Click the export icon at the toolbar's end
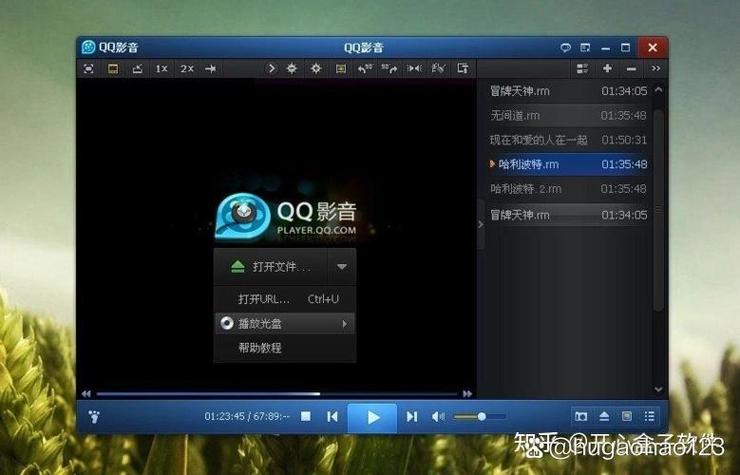 [x=463, y=68]
